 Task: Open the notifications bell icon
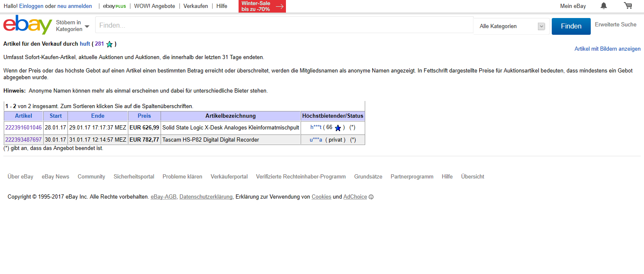tap(604, 6)
